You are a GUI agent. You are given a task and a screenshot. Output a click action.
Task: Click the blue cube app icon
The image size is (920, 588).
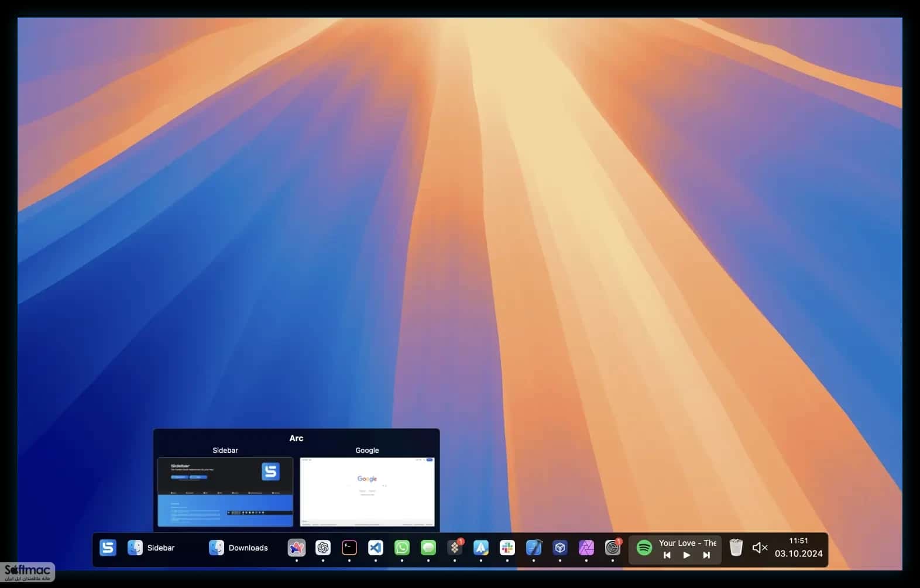(560, 548)
